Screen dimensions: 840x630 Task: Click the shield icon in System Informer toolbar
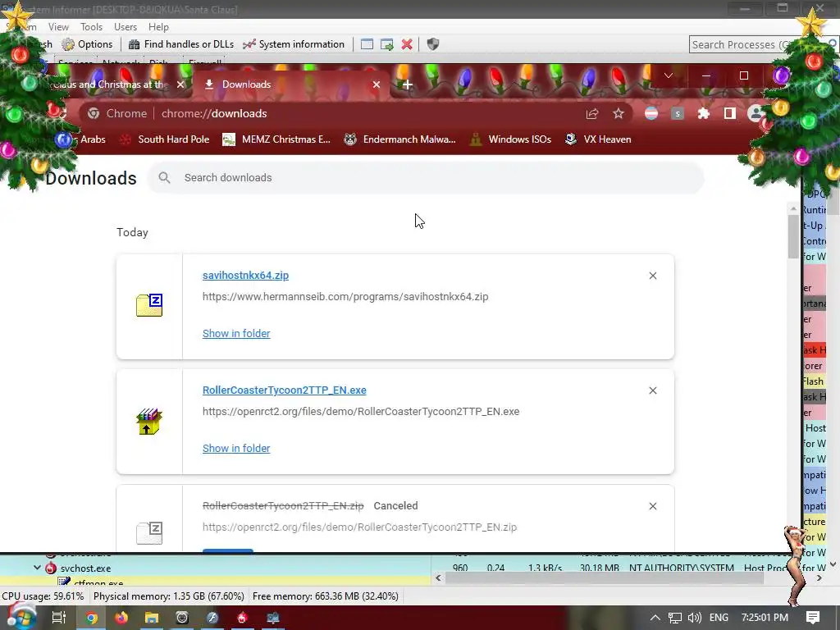pos(433,44)
